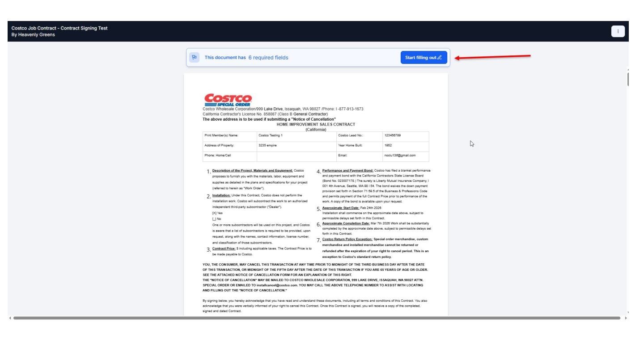Click the "By Heavenly Greens" subtitle
644x362 pixels.
[33, 35]
